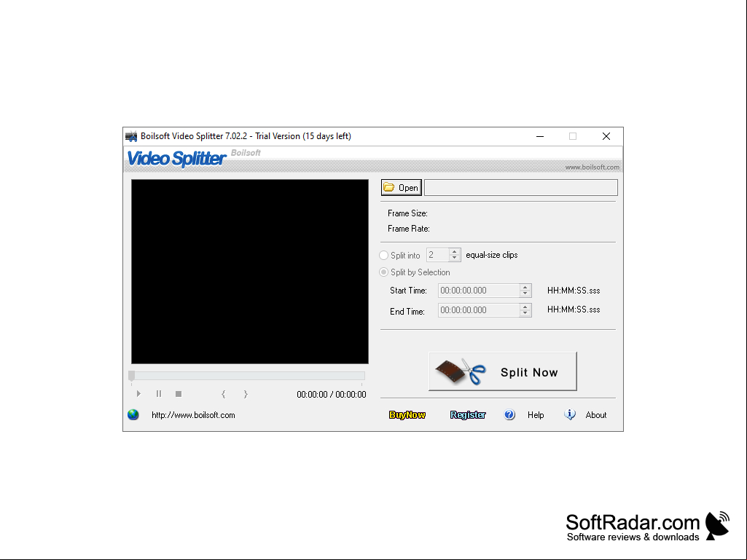Select the Split into equal-size clips radio
The height and width of the screenshot is (560, 747).
(383, 255)
